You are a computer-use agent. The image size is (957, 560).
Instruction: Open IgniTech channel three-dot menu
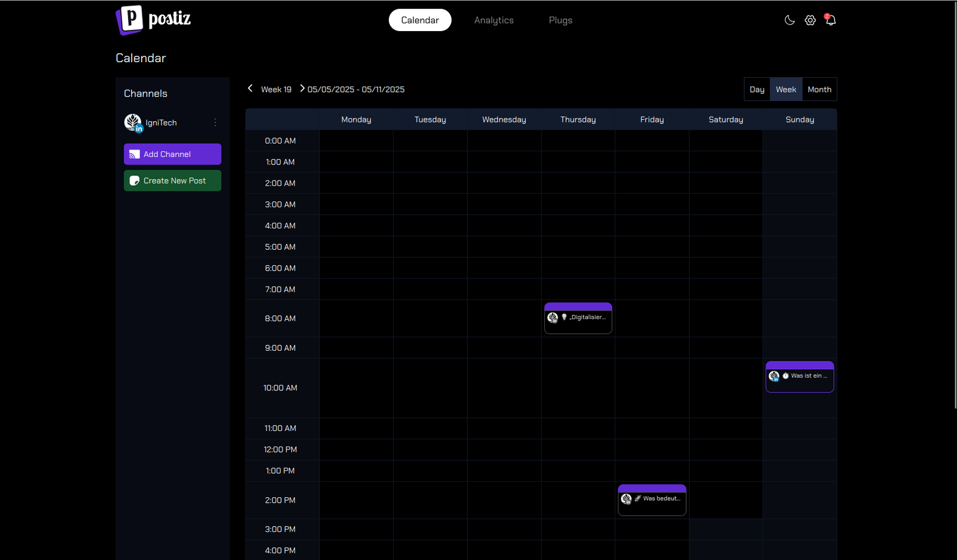(215, 123)
